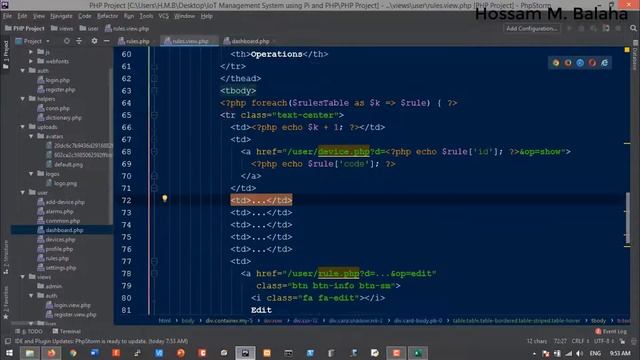640x360 pixels.
Task: Open the UTF-8 encoding selector
Action: click(604, 341)
